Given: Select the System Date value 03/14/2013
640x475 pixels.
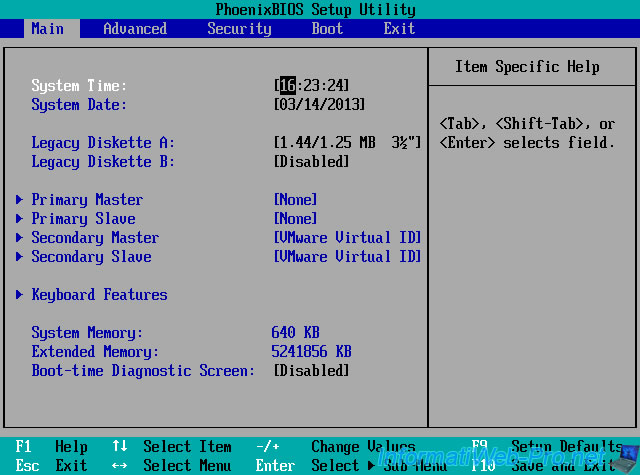Looking at the screenshot, I should (319, 104).
